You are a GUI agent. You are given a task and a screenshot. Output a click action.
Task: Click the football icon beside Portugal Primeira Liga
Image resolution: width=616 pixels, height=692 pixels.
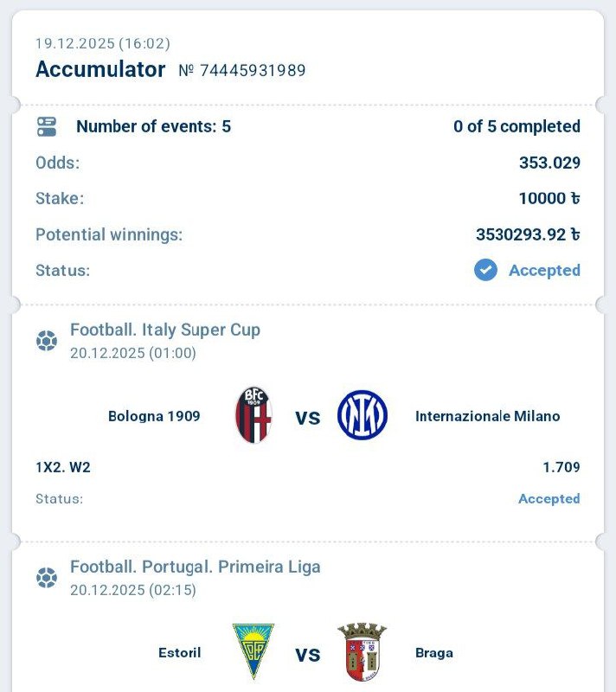47,578
